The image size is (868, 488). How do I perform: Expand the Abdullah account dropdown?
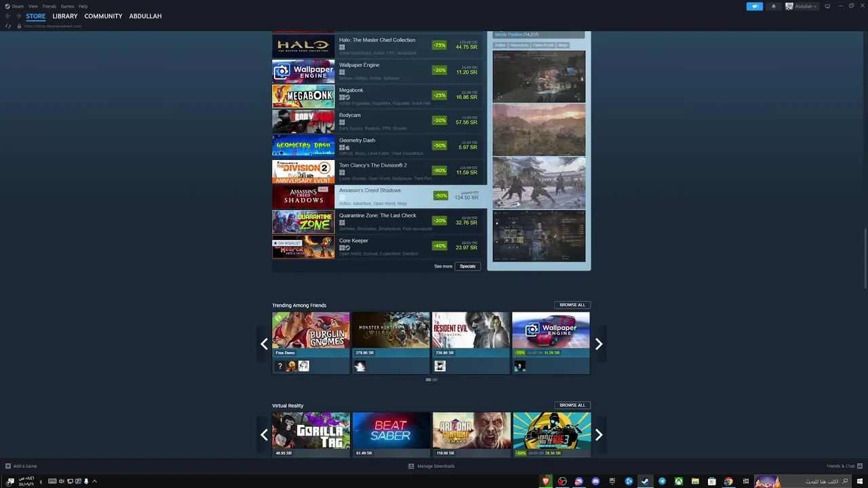tap(802, 6)
